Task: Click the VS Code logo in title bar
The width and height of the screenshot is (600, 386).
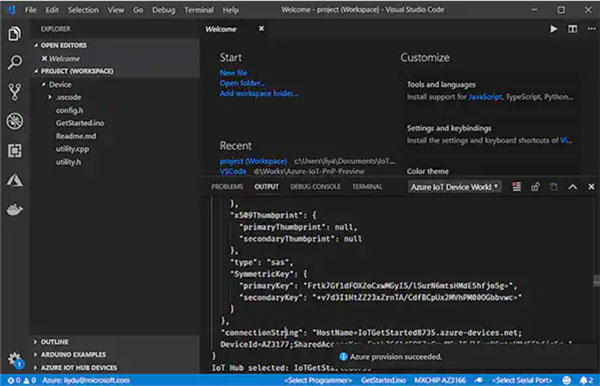Action: tap(11, 10)
